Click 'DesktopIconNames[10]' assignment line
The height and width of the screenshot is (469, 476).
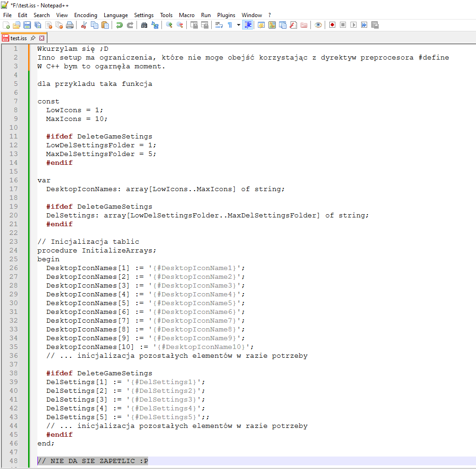pyautogui.click(x=150, y=347)
